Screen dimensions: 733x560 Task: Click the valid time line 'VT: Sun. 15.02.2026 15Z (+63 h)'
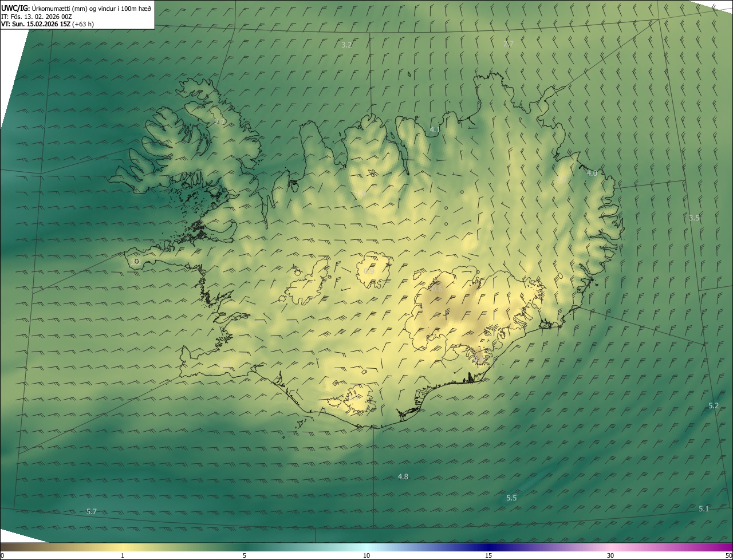pos(48,24)
